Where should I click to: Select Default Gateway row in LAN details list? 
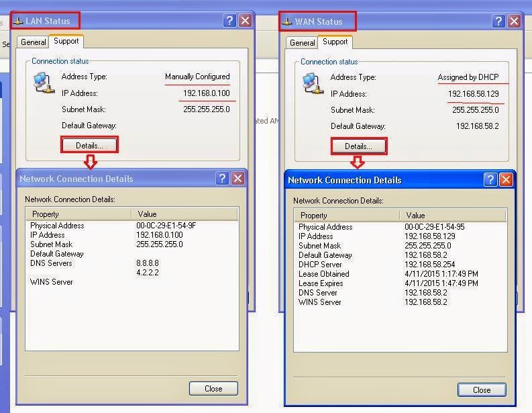coord(132,254)
